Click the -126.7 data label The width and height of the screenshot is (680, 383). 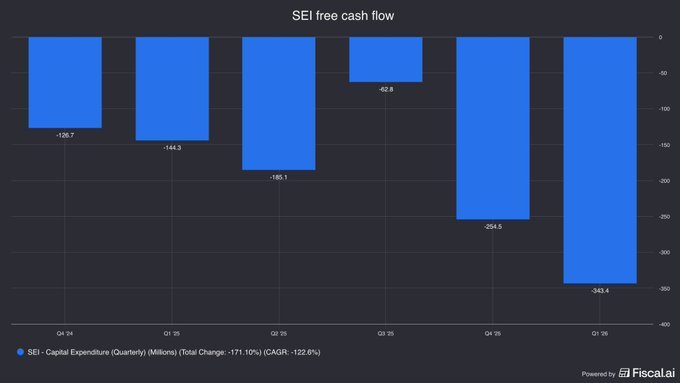65,135
